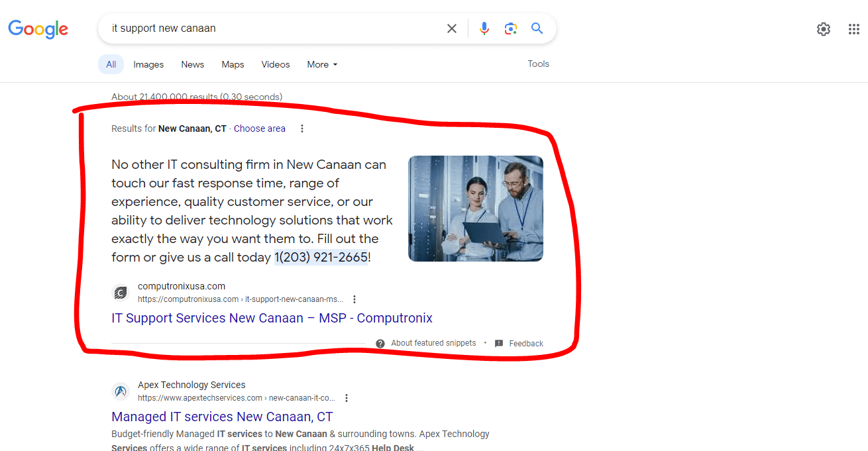Open IT Support Services New Canaan result
868x451 pixels.
pyautogui.click(x=272, y=318)
